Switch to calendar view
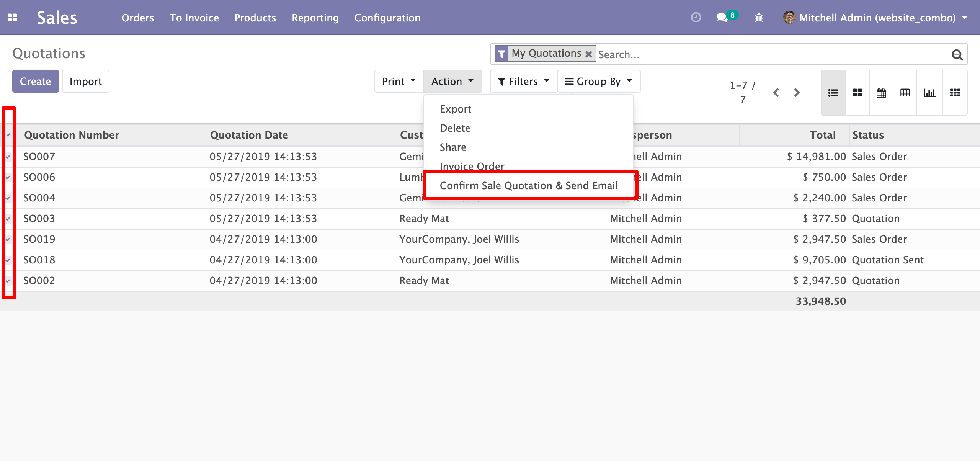 point(881,93)
